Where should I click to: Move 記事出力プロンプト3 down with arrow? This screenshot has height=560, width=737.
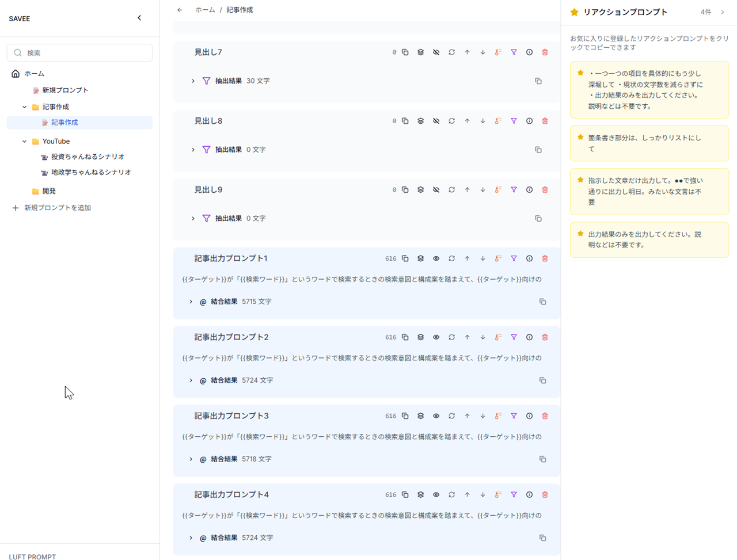pyautogui.click(x=483, y=416)
